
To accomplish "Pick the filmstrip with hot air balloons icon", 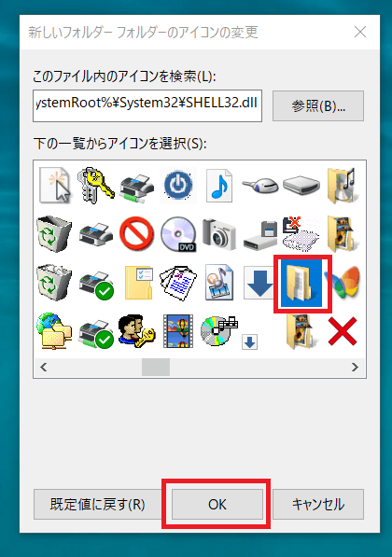I will [x=177, y=330].
